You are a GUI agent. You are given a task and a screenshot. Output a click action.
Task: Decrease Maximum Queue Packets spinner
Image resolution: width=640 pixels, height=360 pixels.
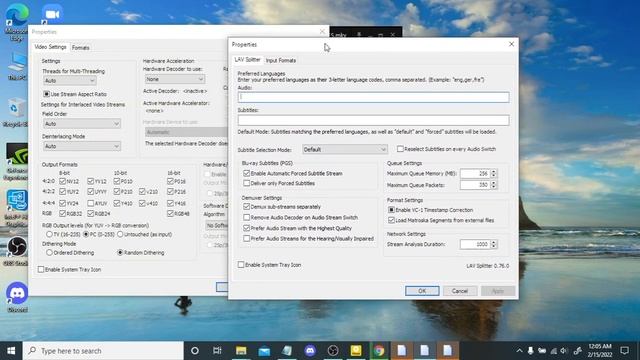[493, 187]
